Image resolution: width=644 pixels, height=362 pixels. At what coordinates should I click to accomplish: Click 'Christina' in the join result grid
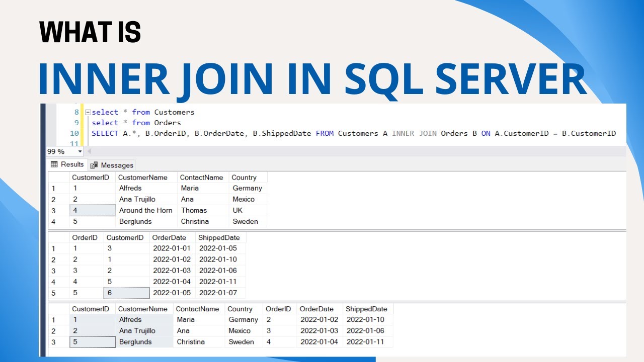coord(199,341)
